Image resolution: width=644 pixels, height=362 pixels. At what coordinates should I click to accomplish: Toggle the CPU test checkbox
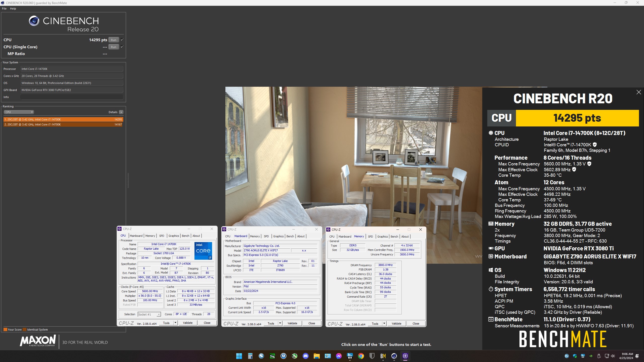click(x=122, y=40)
